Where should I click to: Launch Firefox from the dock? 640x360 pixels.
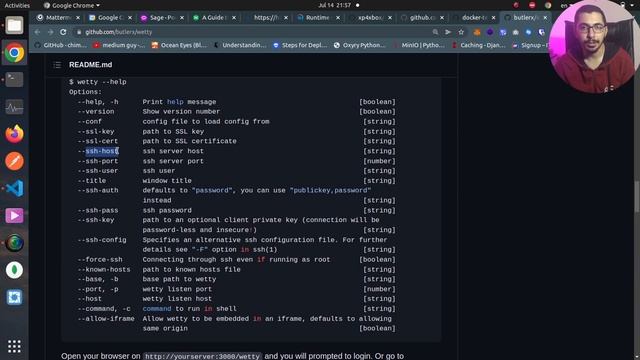[14, 134]
